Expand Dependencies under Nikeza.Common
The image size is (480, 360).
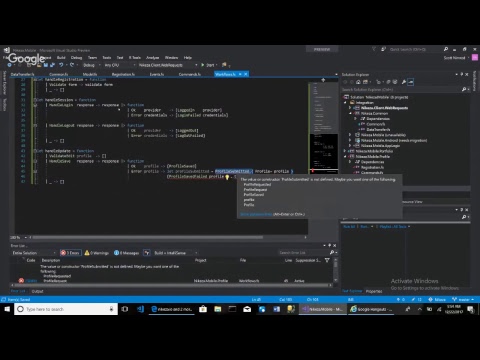click(355, 119)
